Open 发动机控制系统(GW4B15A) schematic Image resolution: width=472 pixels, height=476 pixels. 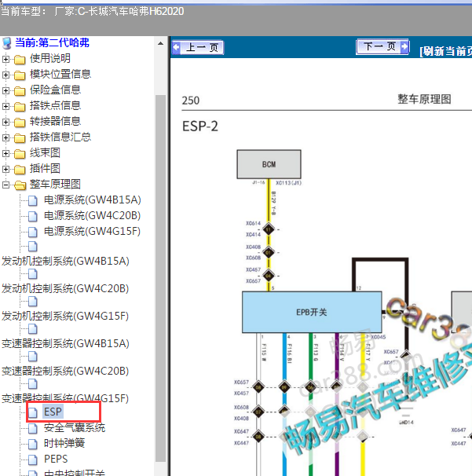coord(65,262)
